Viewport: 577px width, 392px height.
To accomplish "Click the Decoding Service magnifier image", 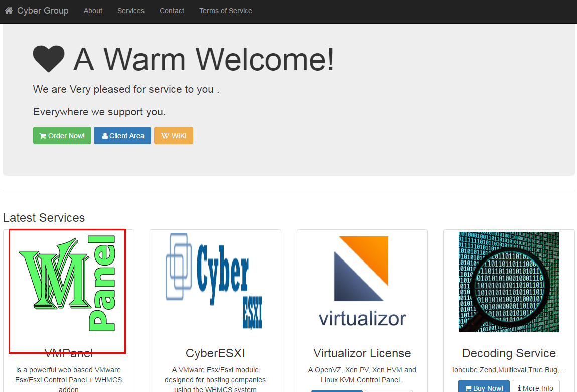I will coord(509,282).
